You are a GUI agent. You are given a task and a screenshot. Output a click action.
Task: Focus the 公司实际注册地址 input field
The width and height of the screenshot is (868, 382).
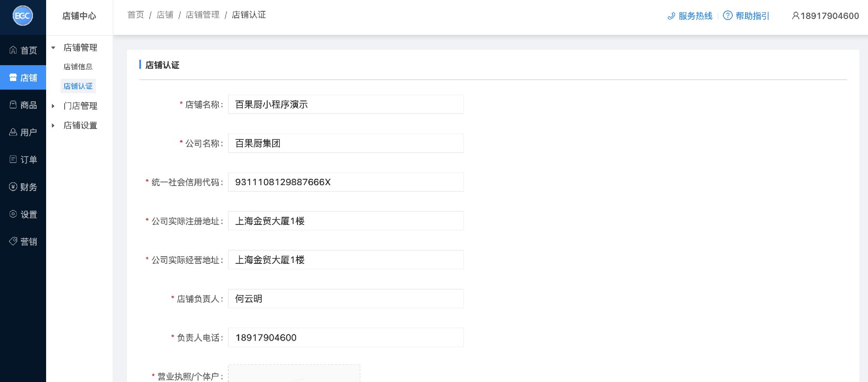346,221
